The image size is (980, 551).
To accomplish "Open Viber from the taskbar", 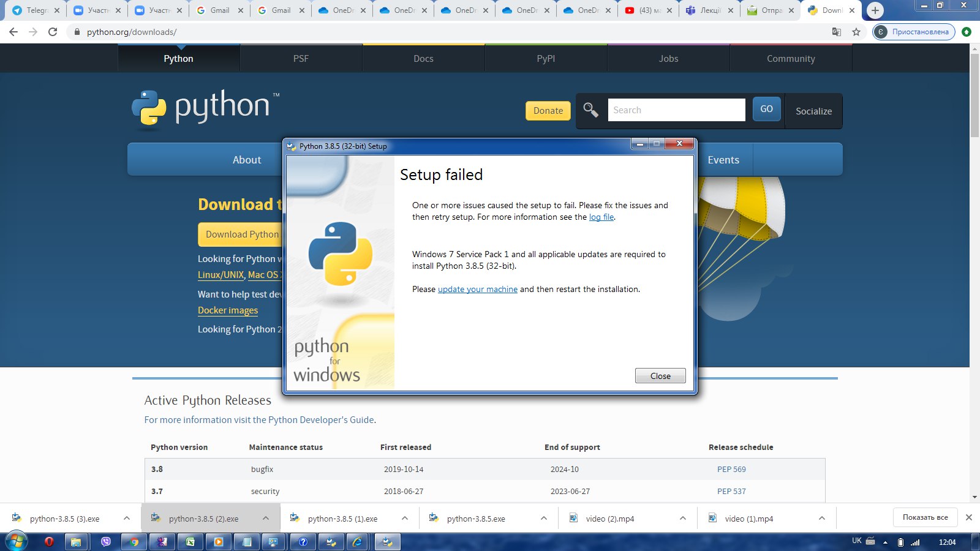I will pos(106,542).
